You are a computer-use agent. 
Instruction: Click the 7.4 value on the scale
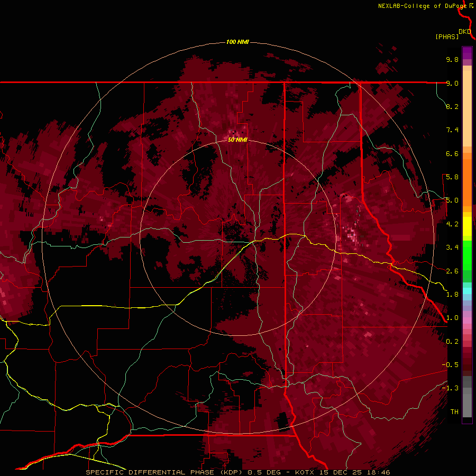tap(452, 130)
